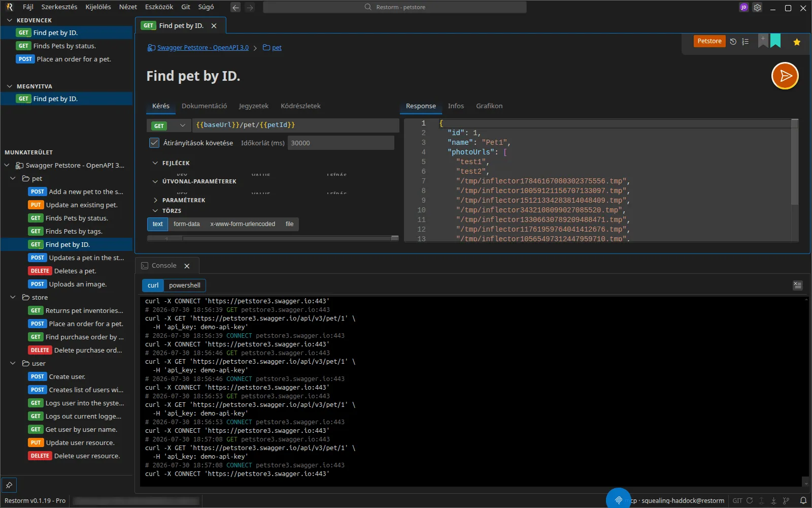Expand the PARAMÉTEREK section
Viewport: 812px width, 508px height.
click(155, 200)
